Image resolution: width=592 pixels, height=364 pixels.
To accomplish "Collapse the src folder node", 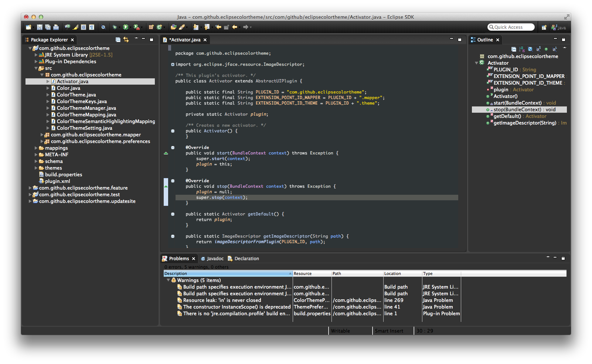I will (x=36, y=68).
